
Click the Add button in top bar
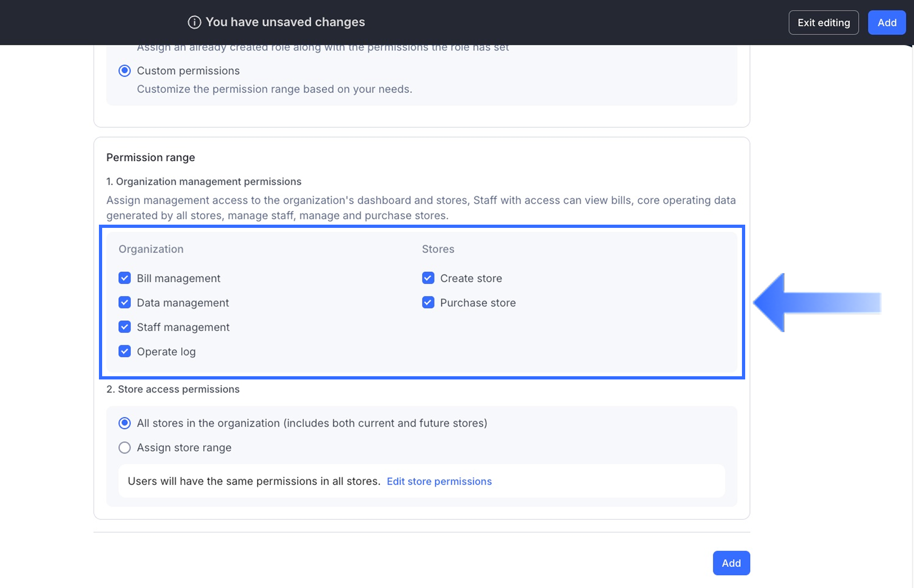point(887,23)
